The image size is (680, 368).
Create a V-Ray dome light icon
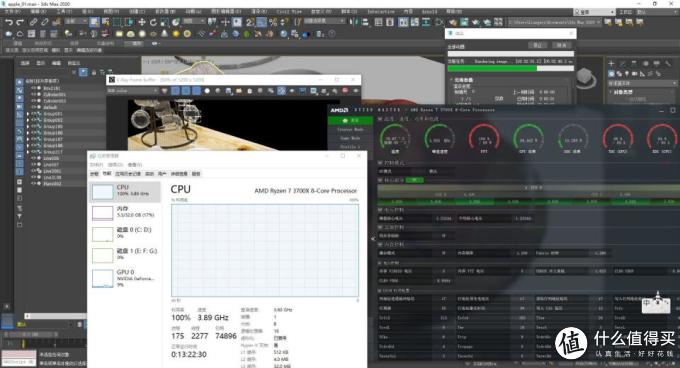131,34
